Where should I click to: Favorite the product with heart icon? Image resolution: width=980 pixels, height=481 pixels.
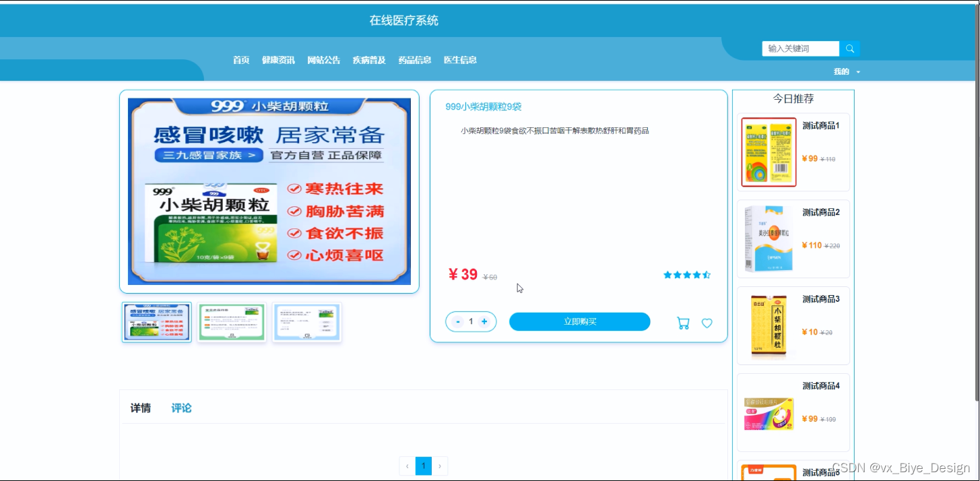707,323
